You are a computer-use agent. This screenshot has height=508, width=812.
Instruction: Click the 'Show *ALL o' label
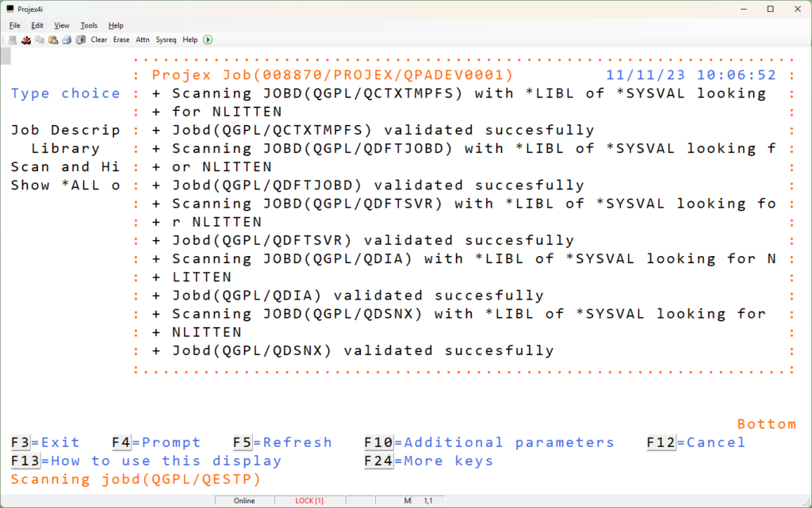(x=65, y=185)
